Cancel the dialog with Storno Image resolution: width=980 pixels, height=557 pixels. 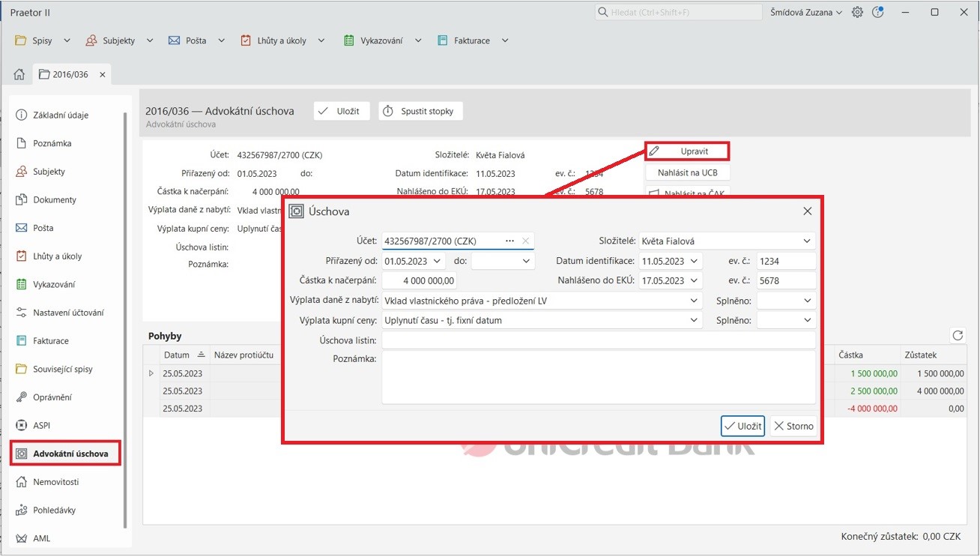[793, 426]
